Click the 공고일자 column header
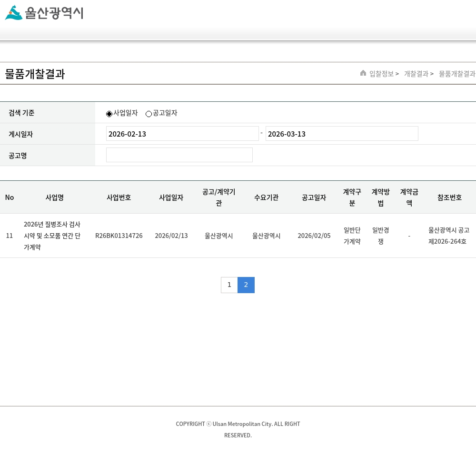This screenshot has height=454, width=476. (x=314, y=197)
